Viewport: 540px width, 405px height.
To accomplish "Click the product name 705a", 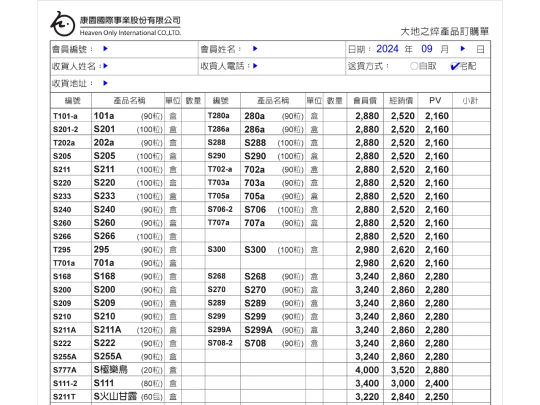I will coord(255,196).
